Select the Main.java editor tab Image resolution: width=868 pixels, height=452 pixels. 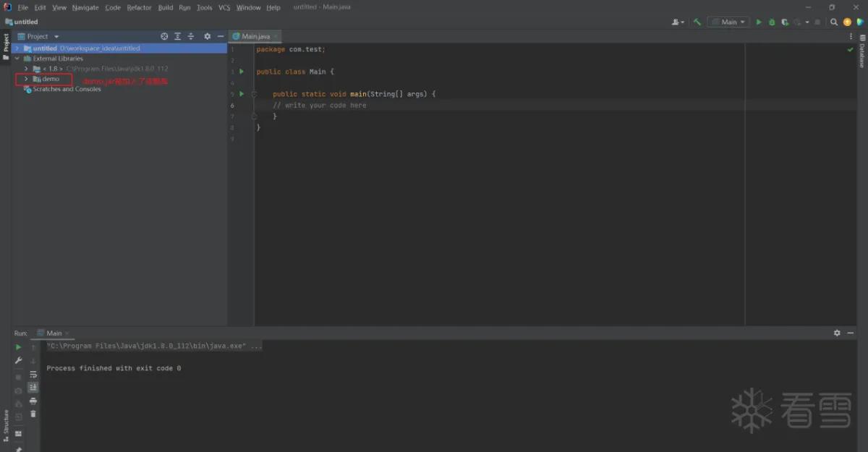pyautogui.click(x=255, y=36)
